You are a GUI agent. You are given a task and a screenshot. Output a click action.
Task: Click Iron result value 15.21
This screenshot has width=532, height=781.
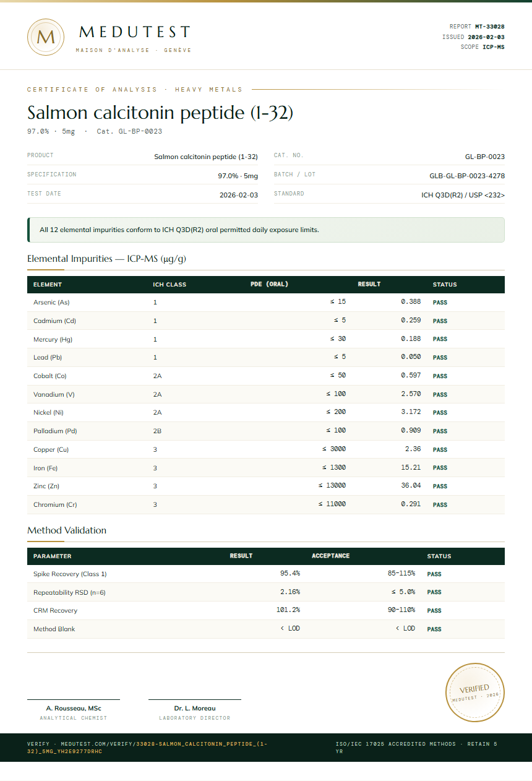(411, 468)
